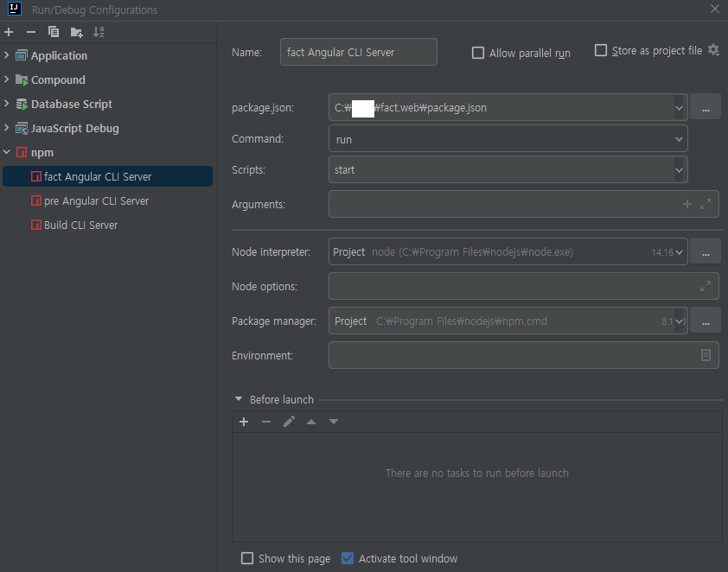
Task: Select the Application label in tree
Action: (x=59, y=55)
